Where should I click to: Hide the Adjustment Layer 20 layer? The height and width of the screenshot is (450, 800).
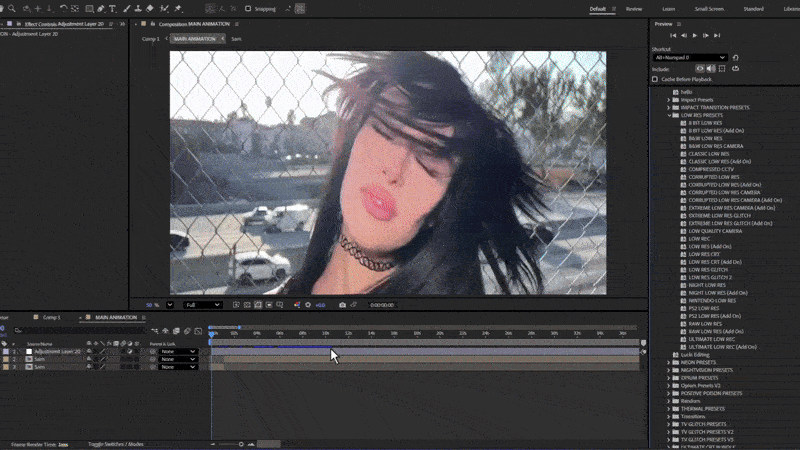coord(89,352)
